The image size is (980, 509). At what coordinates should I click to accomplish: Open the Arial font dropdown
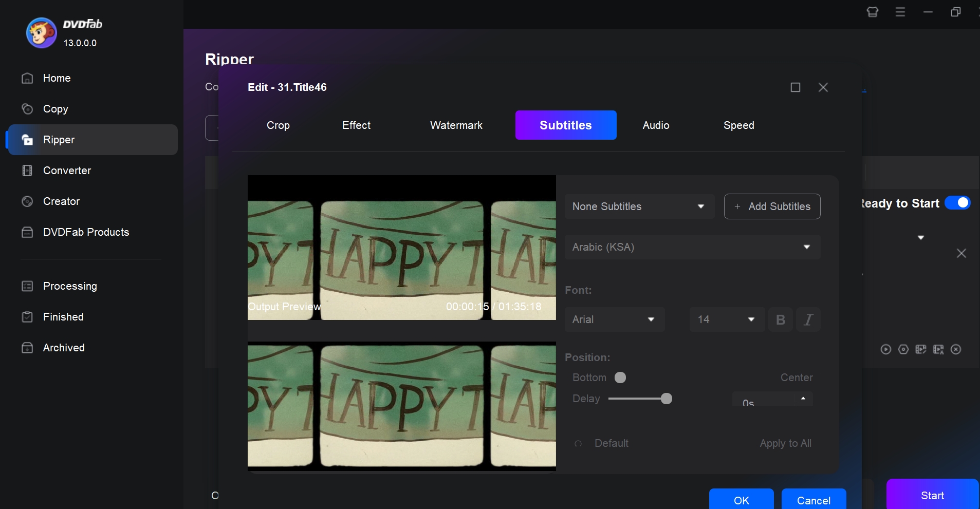(614, 319)
